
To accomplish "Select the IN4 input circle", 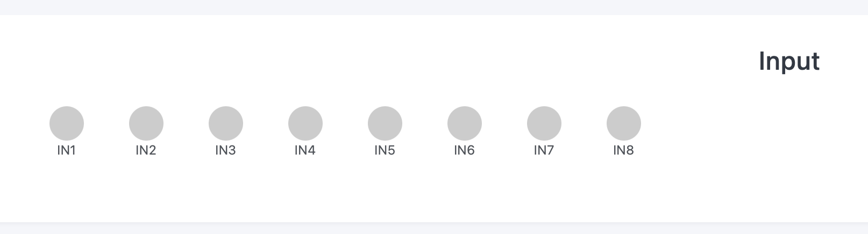I will tap(305, 123).
